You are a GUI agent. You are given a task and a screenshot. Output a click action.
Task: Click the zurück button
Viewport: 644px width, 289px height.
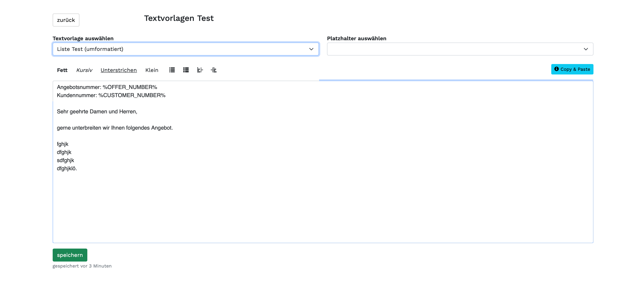pos(66,20)
